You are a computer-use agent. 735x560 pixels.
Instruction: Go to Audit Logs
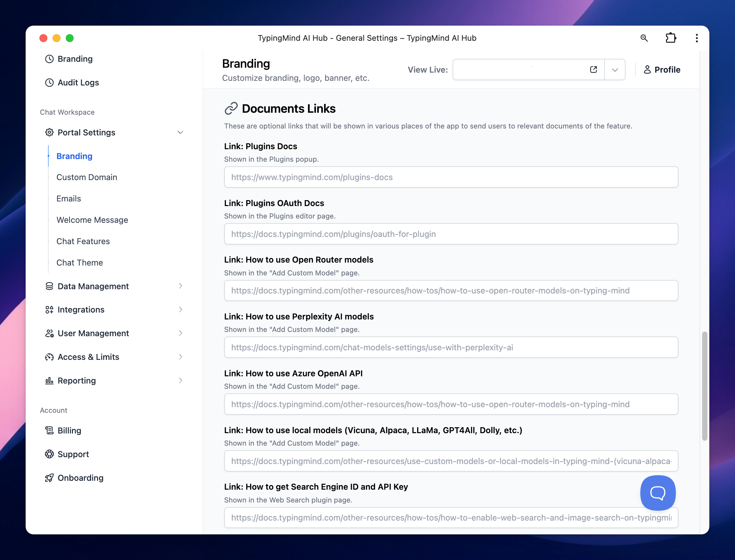(x=78, y=82)
